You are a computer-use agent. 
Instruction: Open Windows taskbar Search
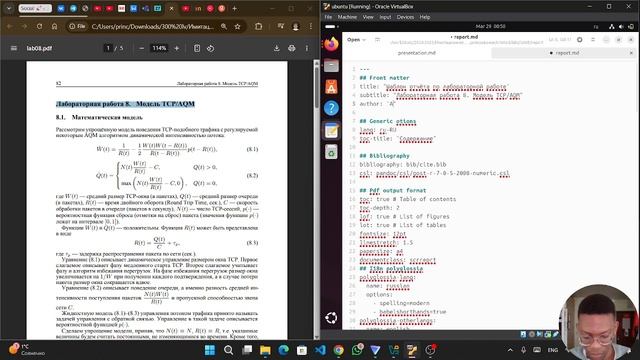[x=229, y=350]
